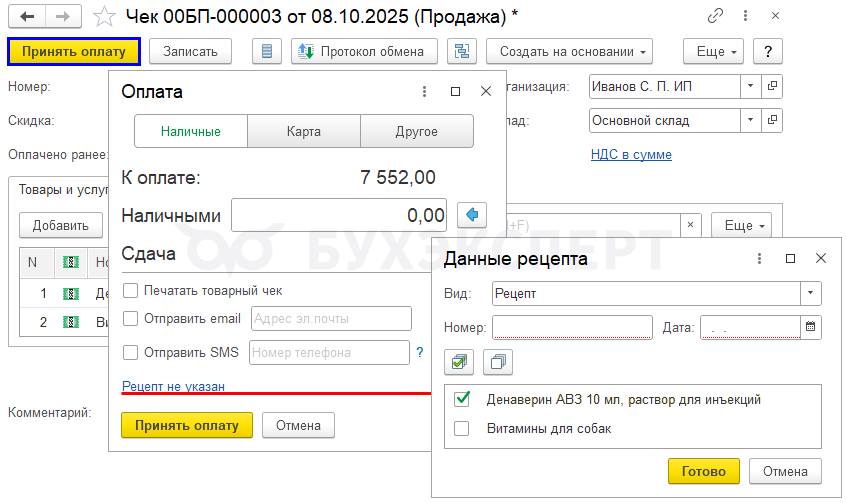Open table Еще menu

tap(741, 225)
